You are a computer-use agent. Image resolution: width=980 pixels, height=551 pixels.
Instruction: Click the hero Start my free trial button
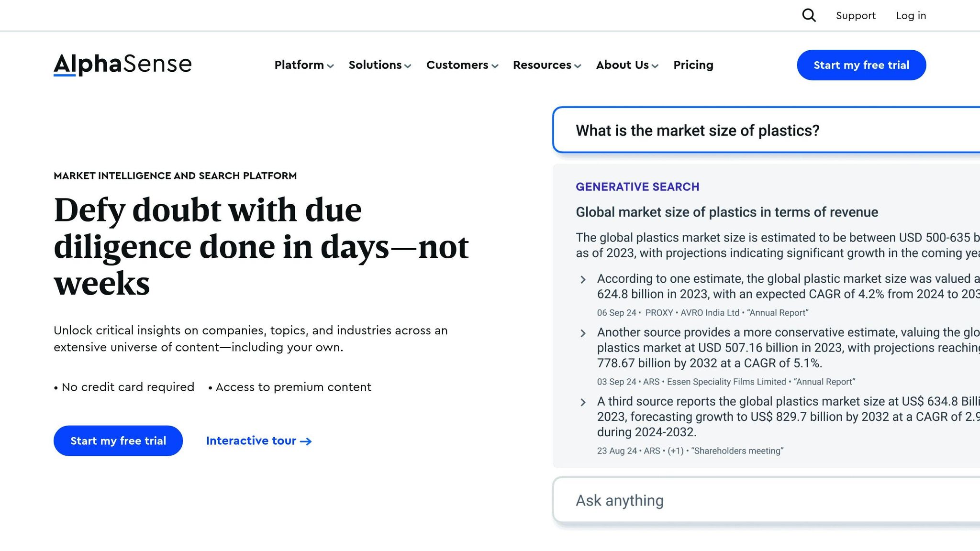[x=118, y=441]
